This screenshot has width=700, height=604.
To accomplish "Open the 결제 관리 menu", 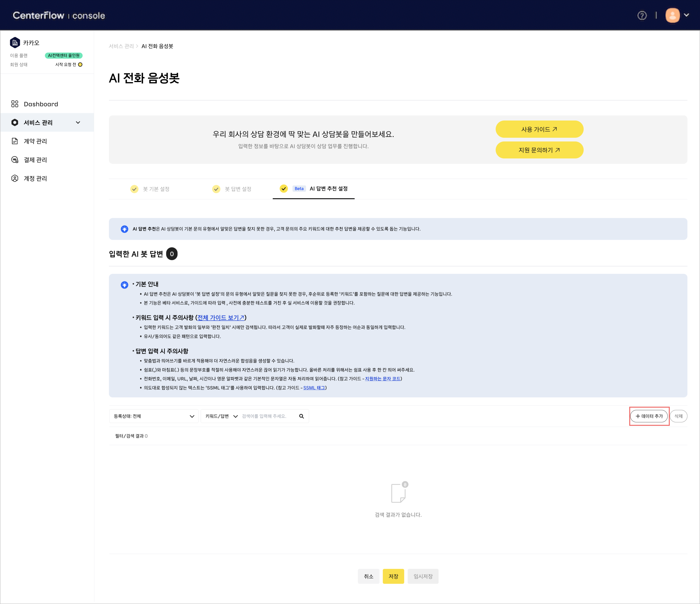I will coord(47,159).
